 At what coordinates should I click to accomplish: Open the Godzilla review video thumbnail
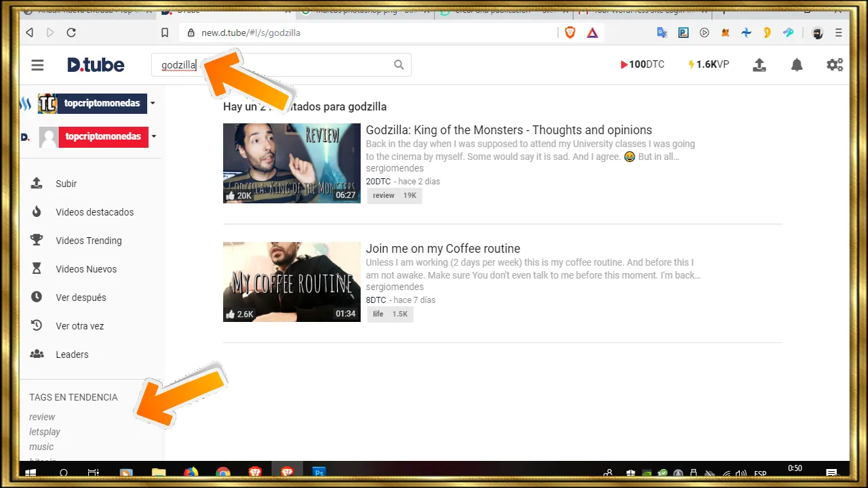(x=292, y=163)
